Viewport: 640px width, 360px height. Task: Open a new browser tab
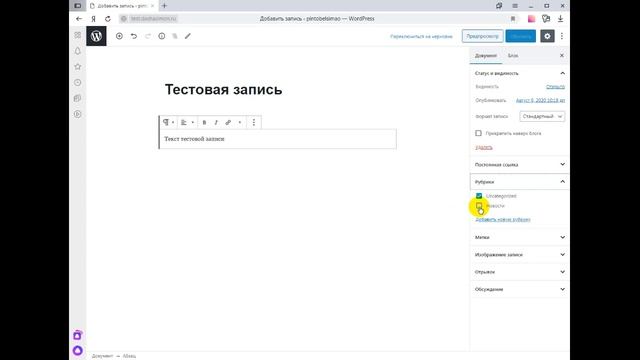[x=164, y=6]
